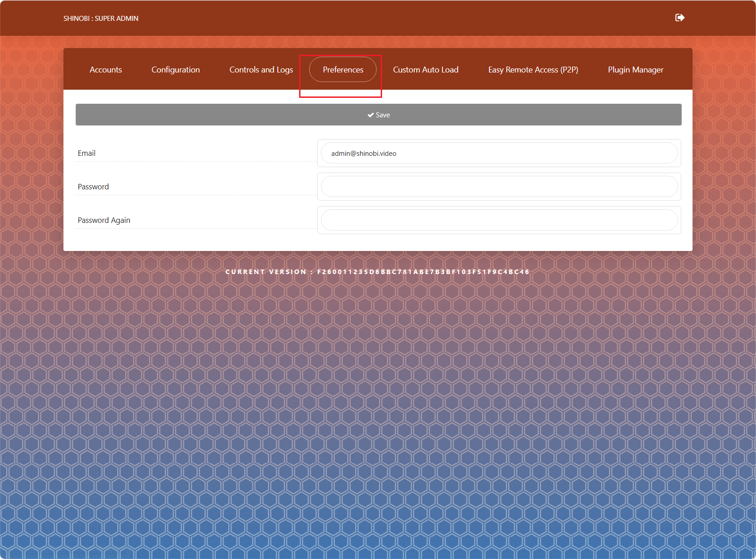Click into the Password input field
Screen dimensions: 756x559
499,187
